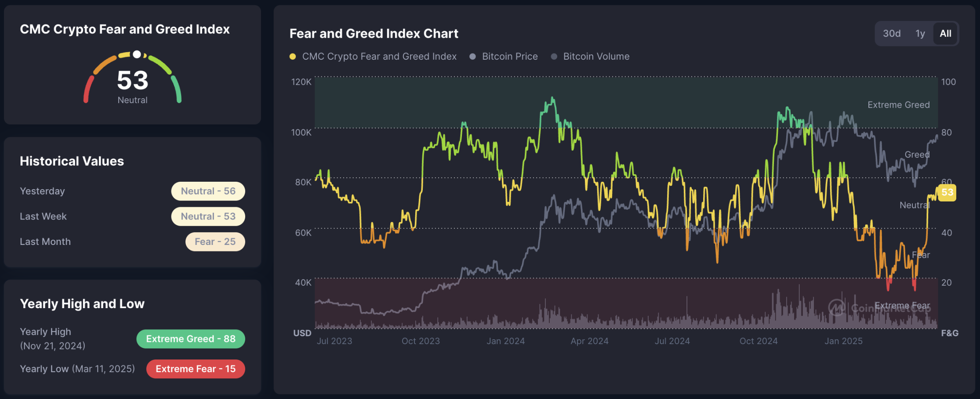
Task: Click the Fear - 25 last month badge
Action: click(x=215, y=242)
